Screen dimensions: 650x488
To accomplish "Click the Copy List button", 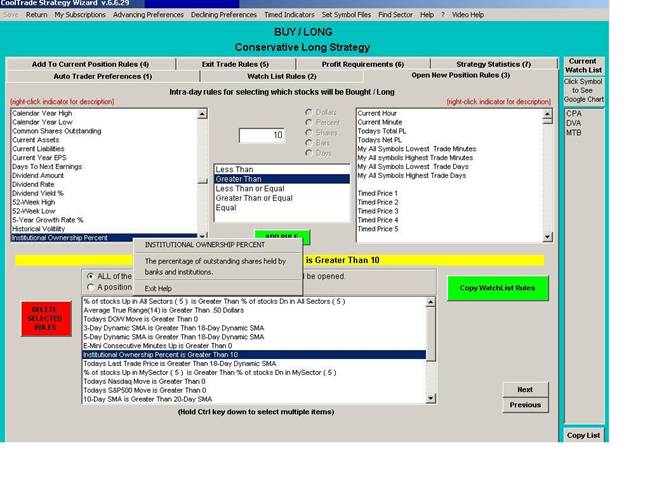I will pos(583,435).
